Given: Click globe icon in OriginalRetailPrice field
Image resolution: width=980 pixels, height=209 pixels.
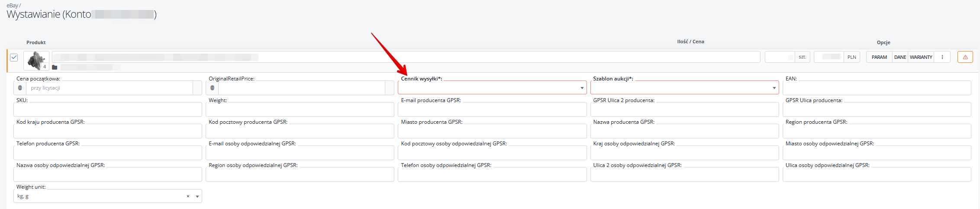Looking at the screenshot, I should click(212, 88).
